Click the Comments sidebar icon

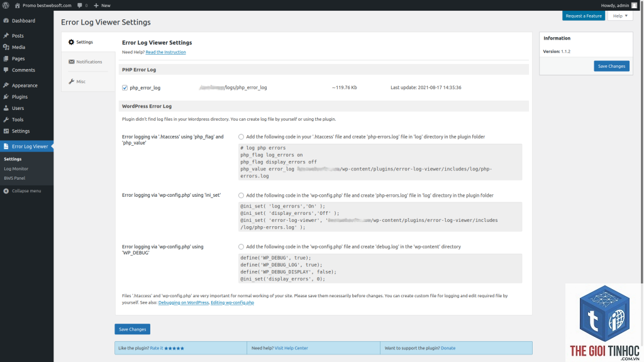tap(6, 70)
